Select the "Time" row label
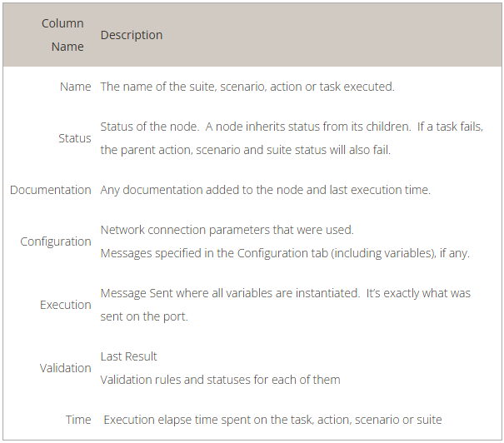 coord(78,420)
